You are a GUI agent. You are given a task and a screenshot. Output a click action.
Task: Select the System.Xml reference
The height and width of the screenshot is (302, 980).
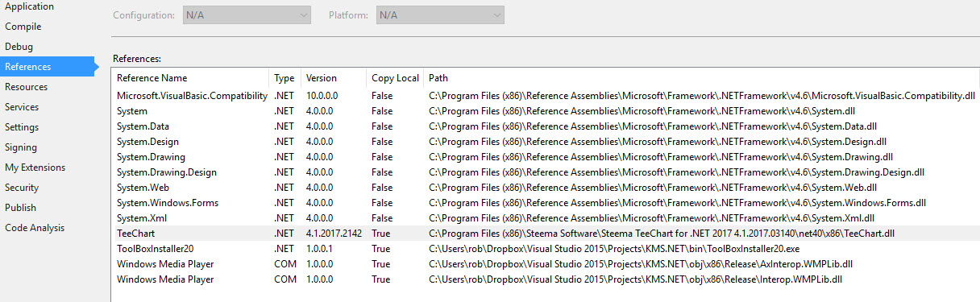tap(546, 218)
